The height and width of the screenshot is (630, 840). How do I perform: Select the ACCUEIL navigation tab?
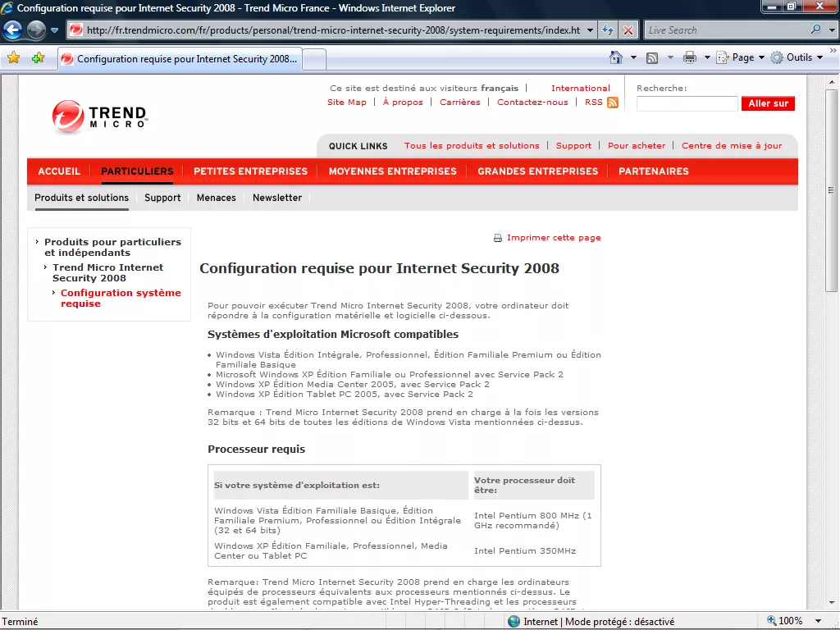click(59, 171)
